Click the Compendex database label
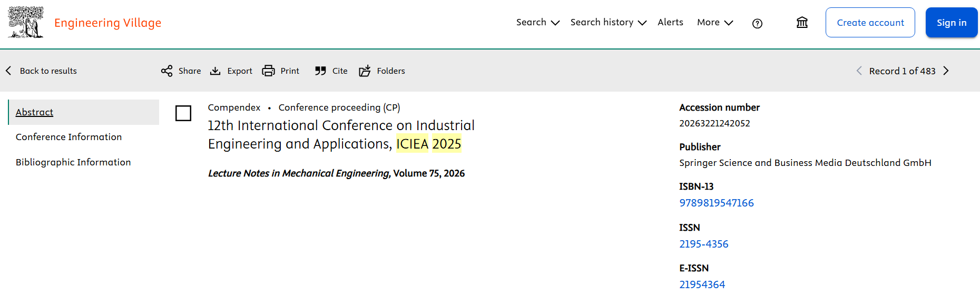Image resolution: width=980 pixels, height=295 pixels. [x=234, y=107]
